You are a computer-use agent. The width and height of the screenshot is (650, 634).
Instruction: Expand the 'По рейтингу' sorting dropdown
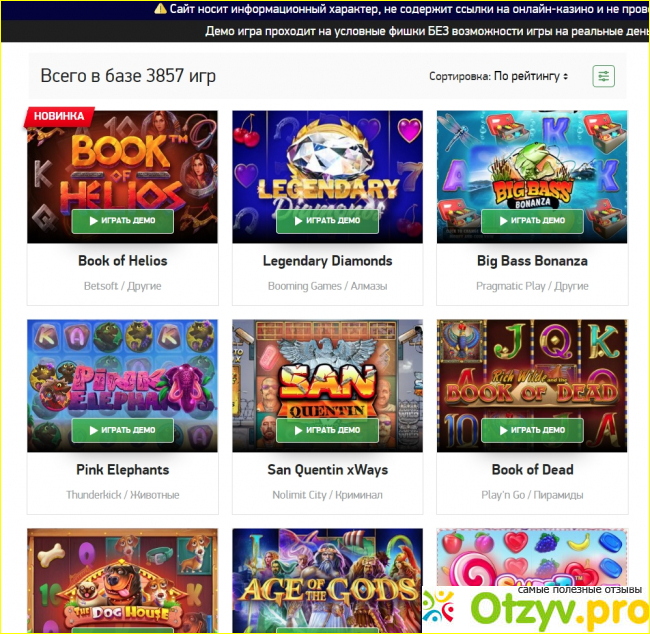point(531,76)
